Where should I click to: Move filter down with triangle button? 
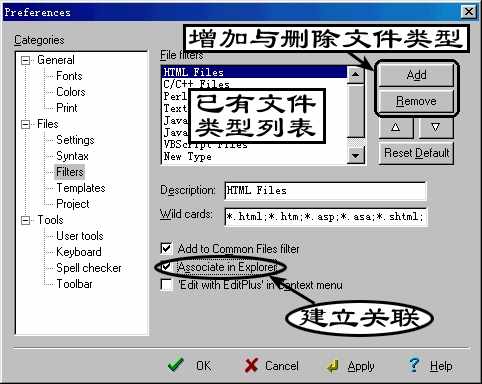point(435,127)
